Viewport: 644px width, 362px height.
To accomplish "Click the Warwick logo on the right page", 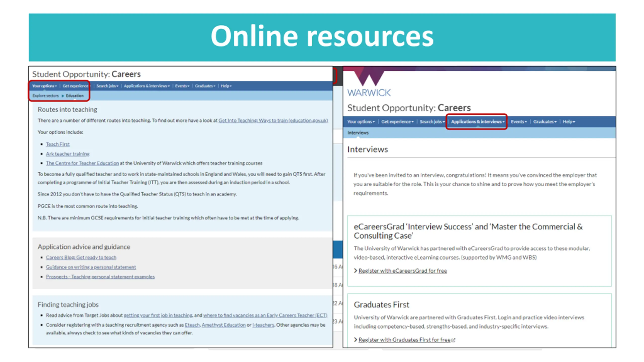I will point(369,84).
